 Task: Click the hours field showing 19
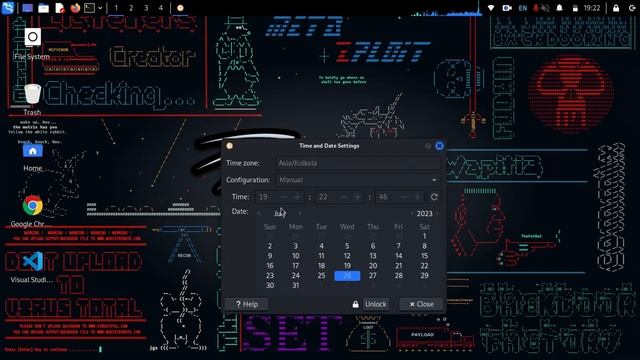click(x=266, y=197)
